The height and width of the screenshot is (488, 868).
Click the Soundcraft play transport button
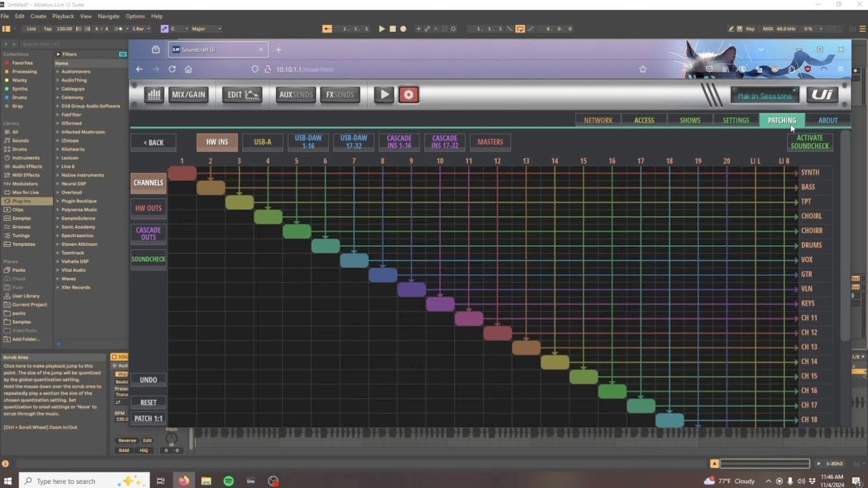(x=384, y=95)
